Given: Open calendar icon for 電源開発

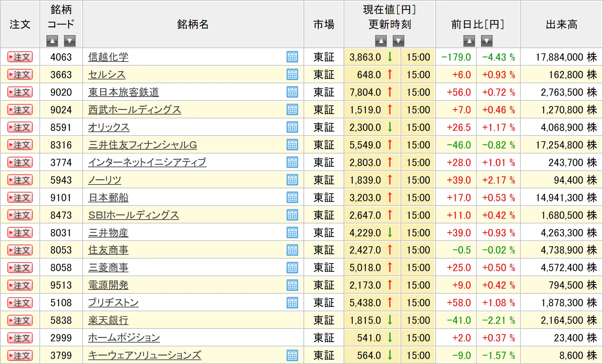Looking at the screenshot, I should click(x=292, y=285).
